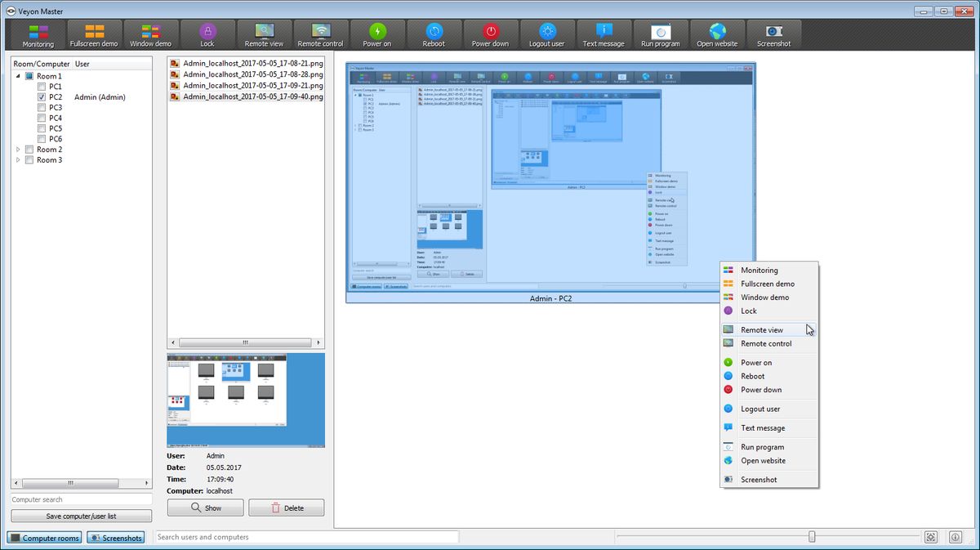Select the Monitoring toolbar icon

tap(38, 34)
